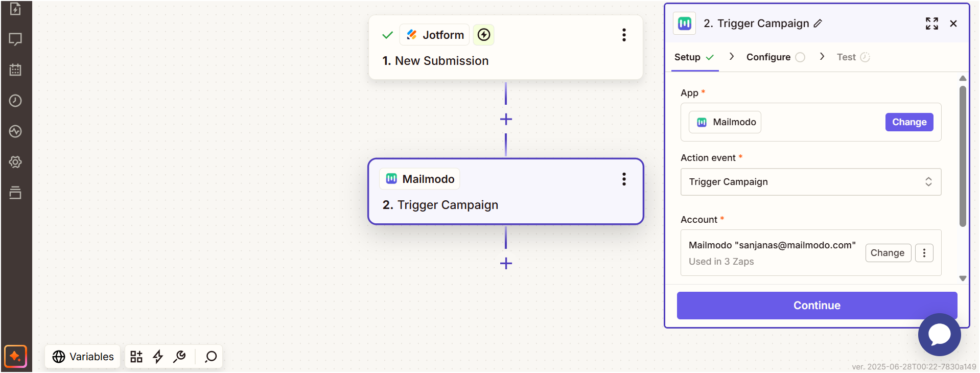Open the settings gear in the sidebar
Screen dimensions: 980x373
click(15, 162)
